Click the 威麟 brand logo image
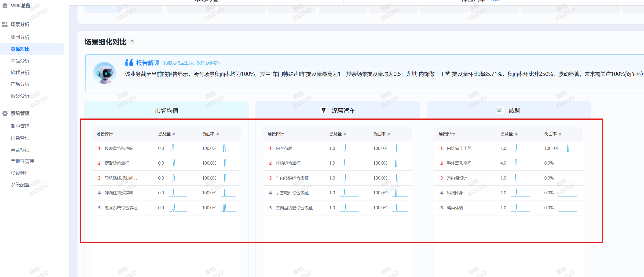This screenshot has height=277, width=644. (x=500, y=111)
